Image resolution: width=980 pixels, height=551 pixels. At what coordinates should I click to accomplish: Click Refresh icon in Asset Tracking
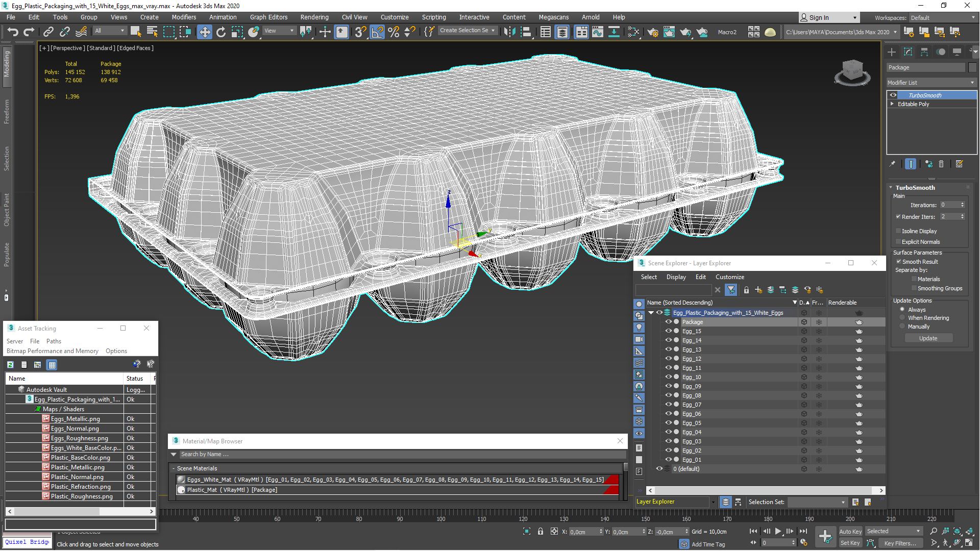10,364
